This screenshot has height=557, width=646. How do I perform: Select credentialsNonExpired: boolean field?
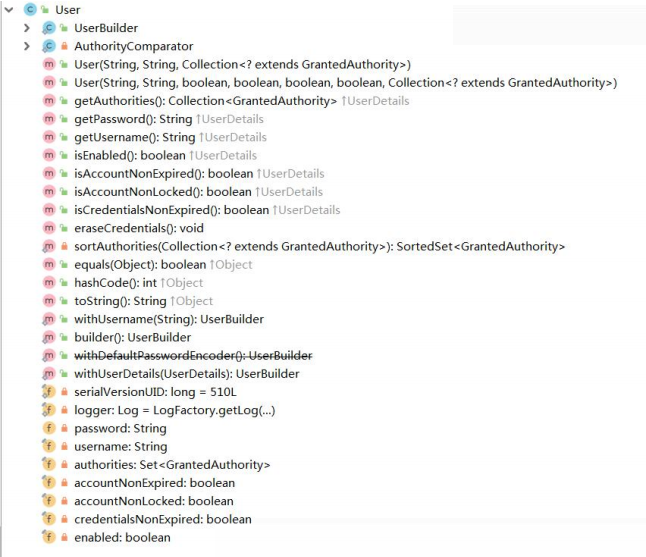[x=163, y=519]
